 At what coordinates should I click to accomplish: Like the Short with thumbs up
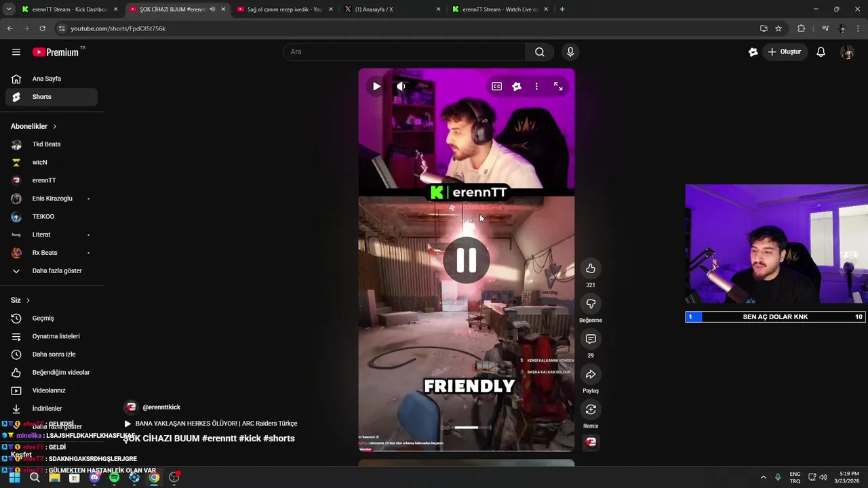[591, 268]
